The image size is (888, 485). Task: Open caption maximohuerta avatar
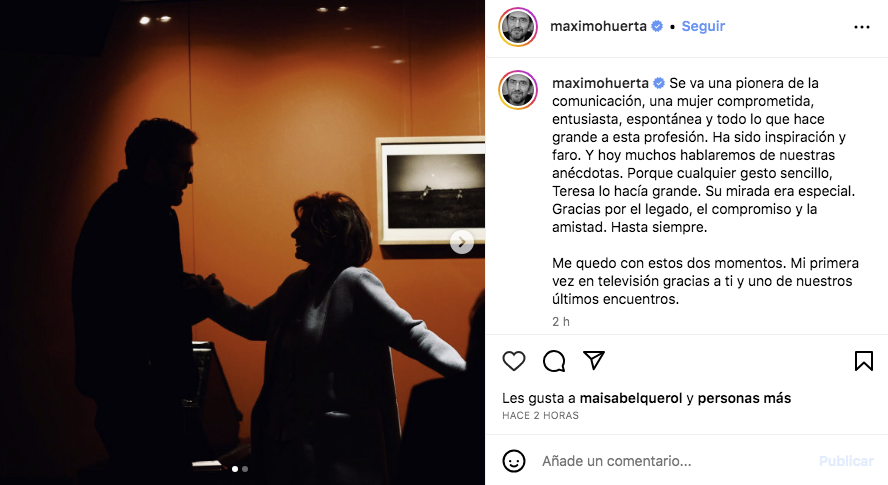pyautogui.click(x=518, y=90)
